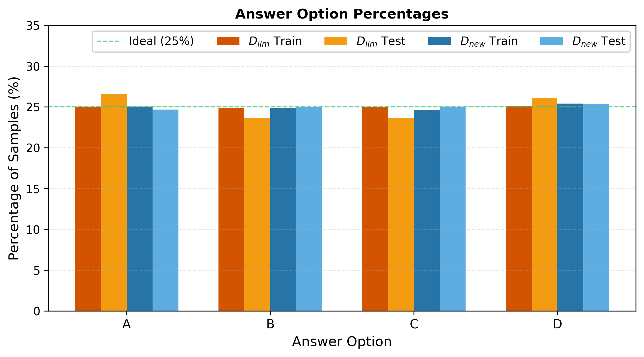644x357 pixels.
Task: Click the orange D_llm Test bar for option D
Action: [544, 204]
